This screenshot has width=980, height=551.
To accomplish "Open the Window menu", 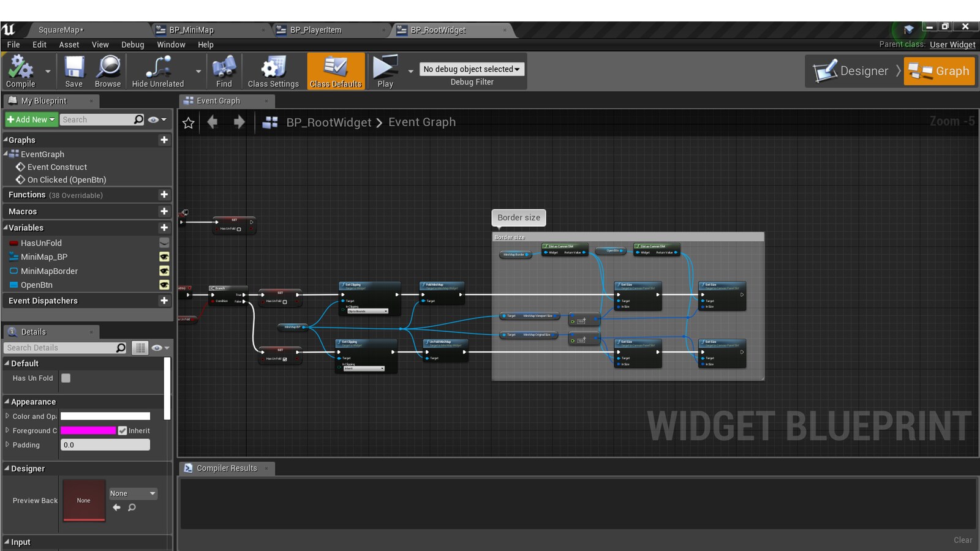I will pos(171,44).
